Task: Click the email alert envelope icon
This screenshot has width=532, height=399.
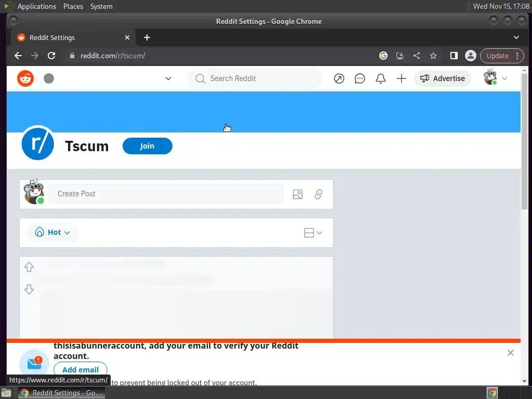Action: click(34, 363)
